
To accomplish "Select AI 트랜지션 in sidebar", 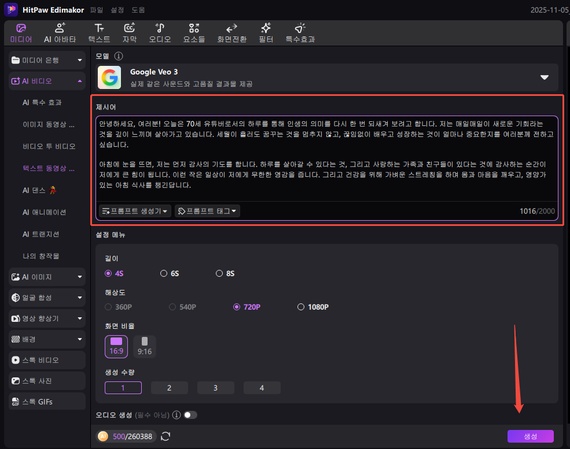I will pyautogui.click(x=41, y=234).
